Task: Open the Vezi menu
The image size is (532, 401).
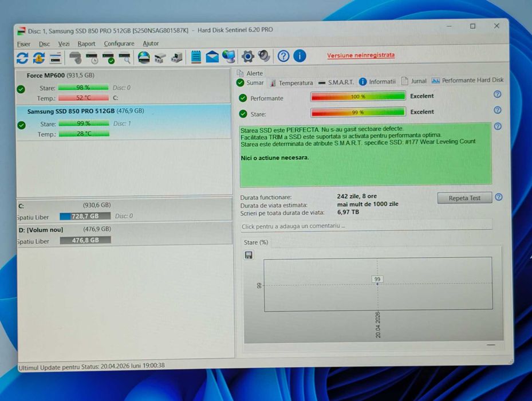Action: [x=64, y=44]
